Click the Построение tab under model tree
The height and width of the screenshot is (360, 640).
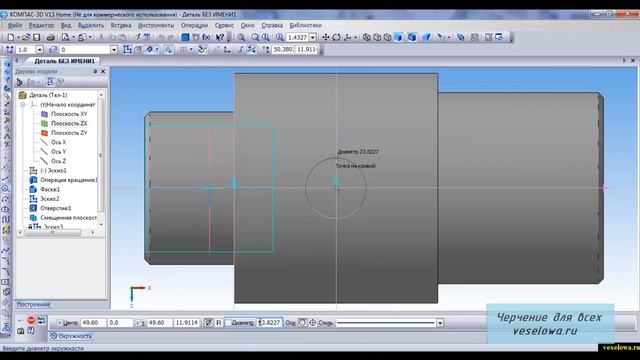[x=33, y=305]
